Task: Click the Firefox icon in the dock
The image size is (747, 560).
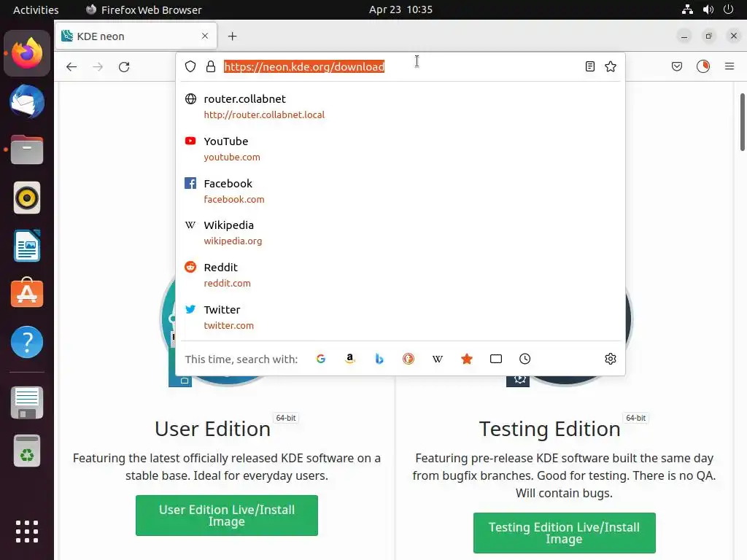Action: 27,53
